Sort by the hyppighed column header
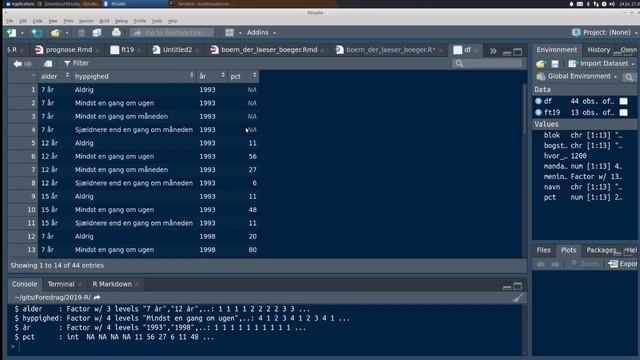 tap(133, 76)
